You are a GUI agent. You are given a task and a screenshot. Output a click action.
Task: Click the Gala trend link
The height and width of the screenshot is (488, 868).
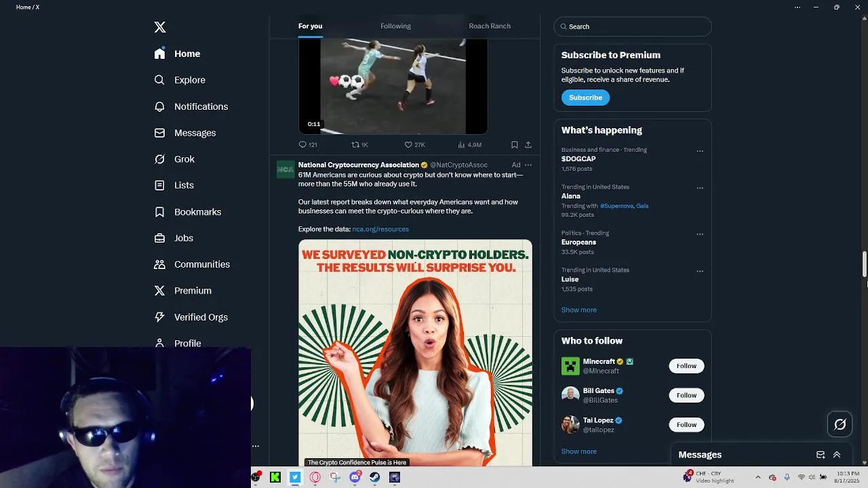[x=642, y=206]
